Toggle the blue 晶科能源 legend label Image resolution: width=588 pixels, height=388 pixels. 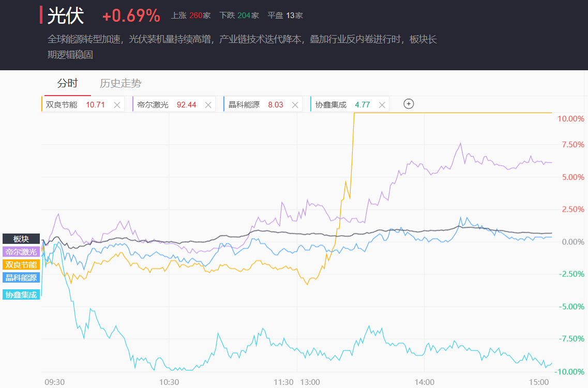coord(21,277)
